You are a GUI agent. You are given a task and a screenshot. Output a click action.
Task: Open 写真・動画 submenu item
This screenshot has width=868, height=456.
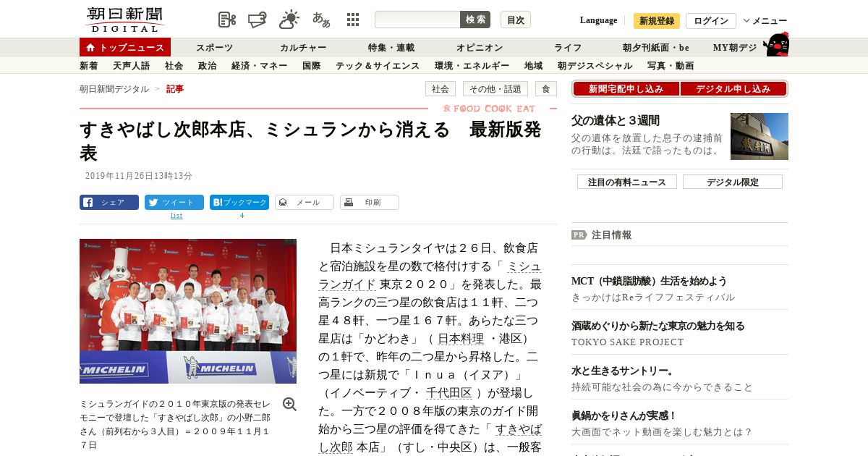[x=671, y=66]
